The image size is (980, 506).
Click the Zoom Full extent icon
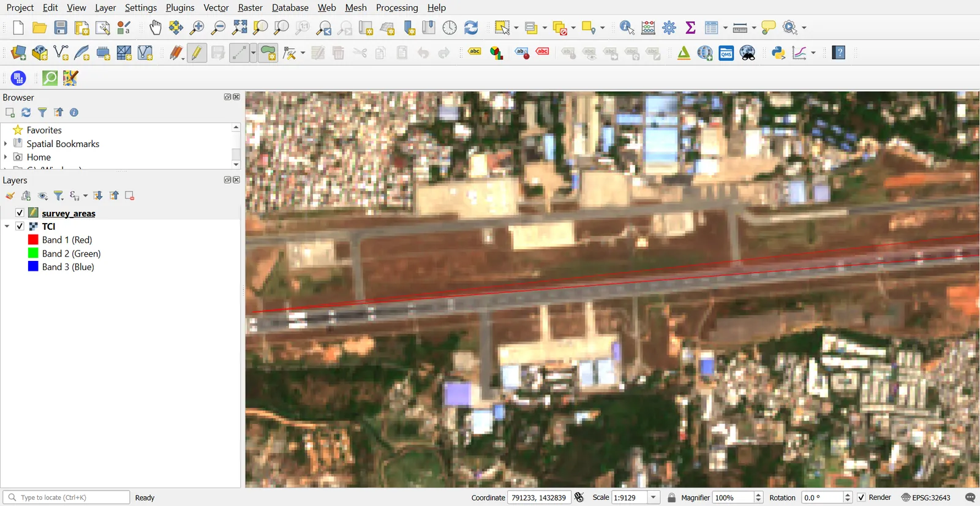pyautogui.click(x=239, y=28)
